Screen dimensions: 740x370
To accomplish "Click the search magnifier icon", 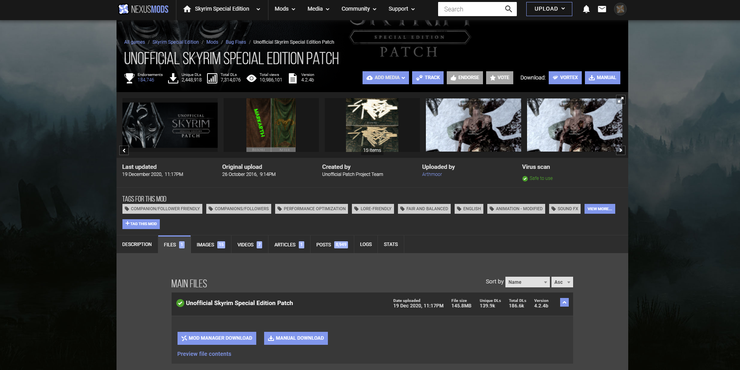I will point(508,9).
